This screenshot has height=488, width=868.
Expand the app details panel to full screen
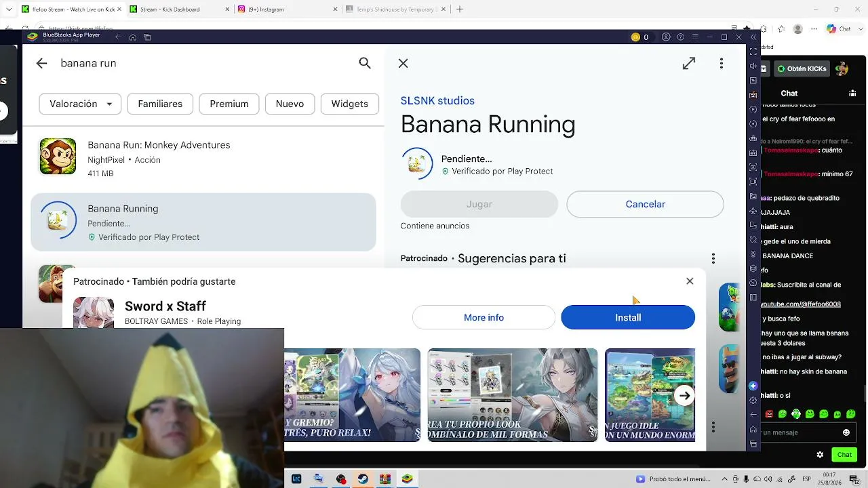(x=689, y=63)
